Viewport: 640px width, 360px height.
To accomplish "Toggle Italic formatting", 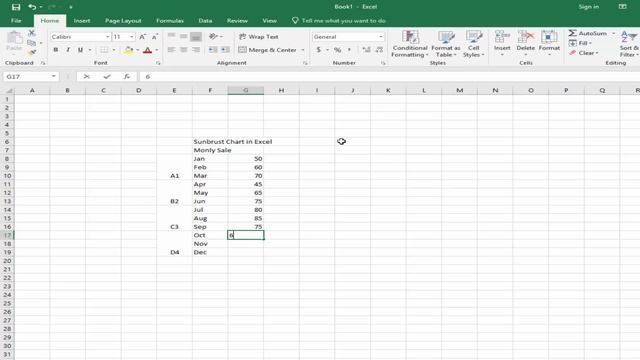I will point(68,50).
